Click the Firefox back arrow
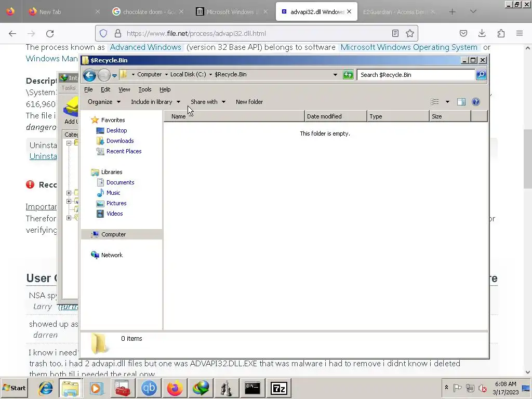The height and width of the screenshot is (399, 532). 12,34
